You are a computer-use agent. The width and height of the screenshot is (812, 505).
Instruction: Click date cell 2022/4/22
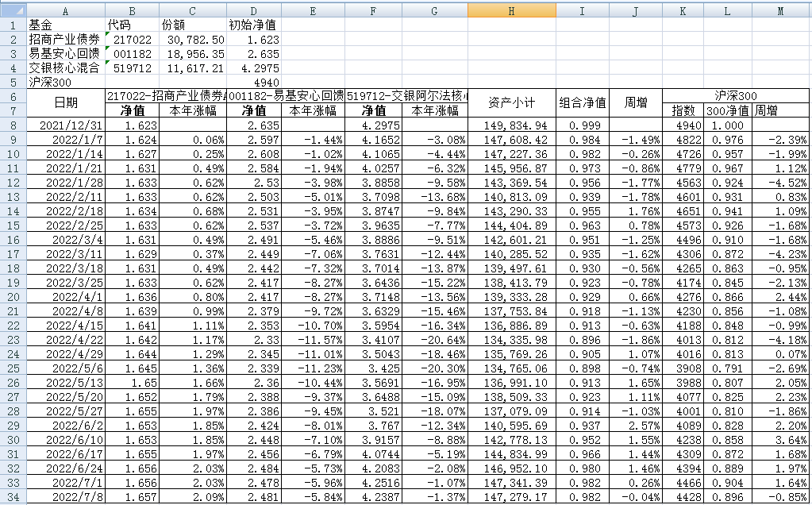click(66, 340)
